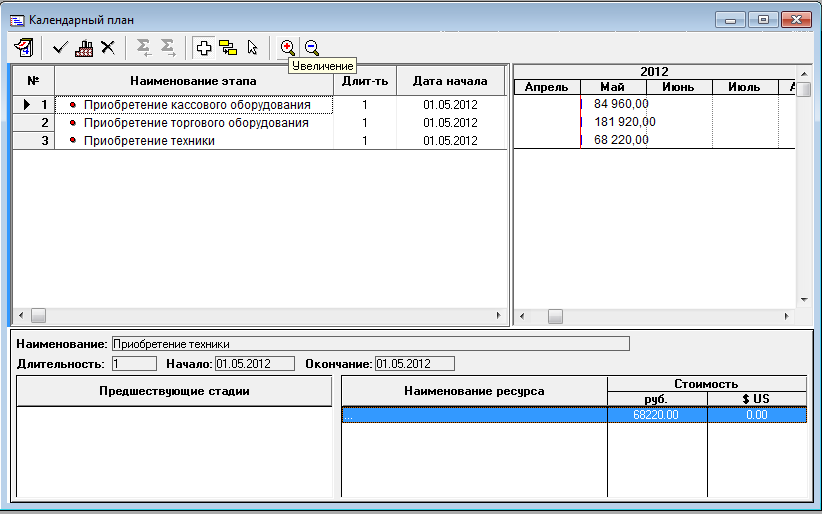The height and width of the screenshot is (514, 822).
Task: Click Gantt value 68 220,00
Action: (621, 140)
